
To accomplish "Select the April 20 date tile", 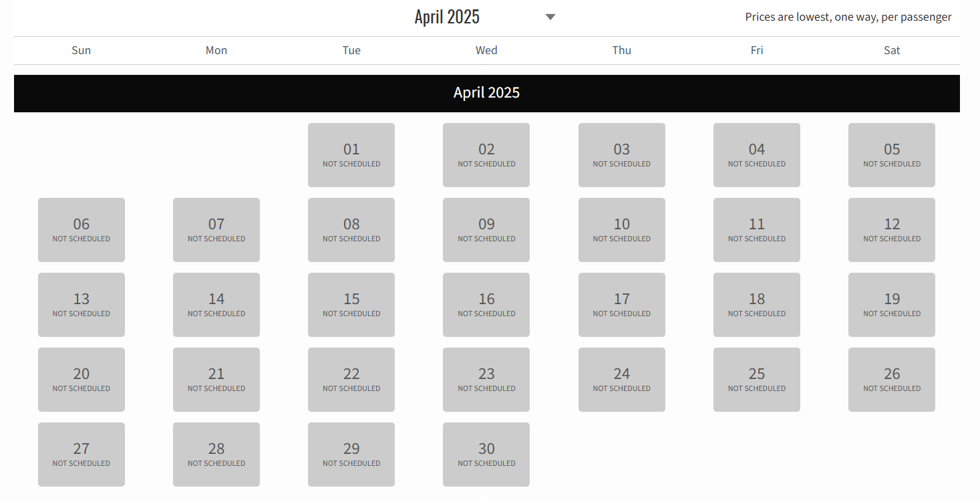I will pos(81,380).
